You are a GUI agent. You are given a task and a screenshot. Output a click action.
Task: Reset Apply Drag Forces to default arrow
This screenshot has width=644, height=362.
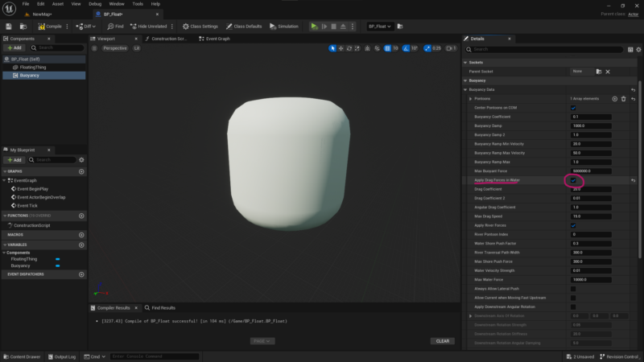tap(633, 180)
